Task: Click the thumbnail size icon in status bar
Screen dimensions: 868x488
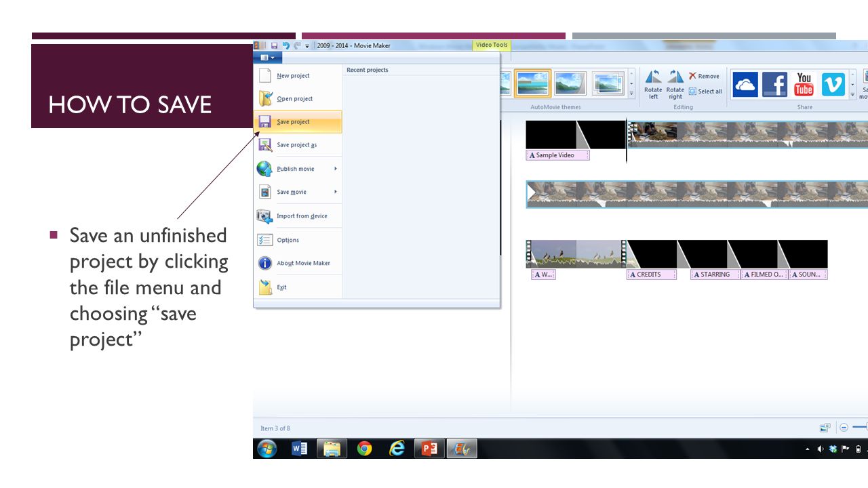Action: click(x=825, y=428)
